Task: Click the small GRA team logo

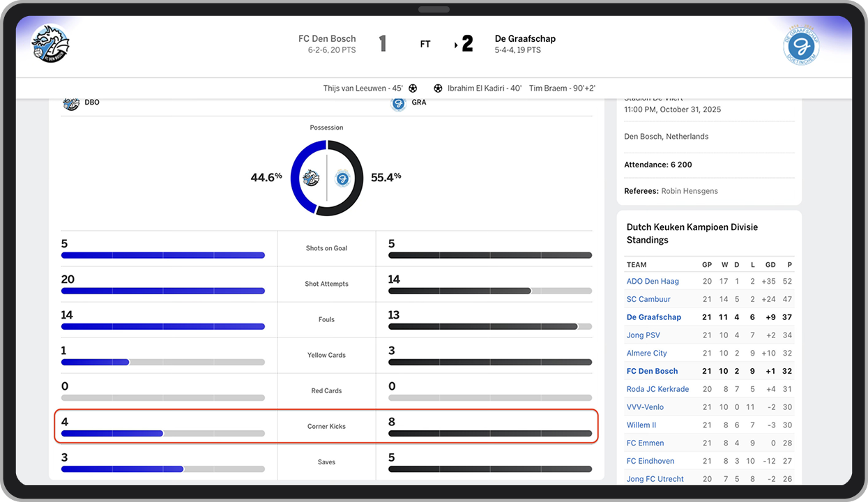Action: pyautogui.click(x=399, y=103)
